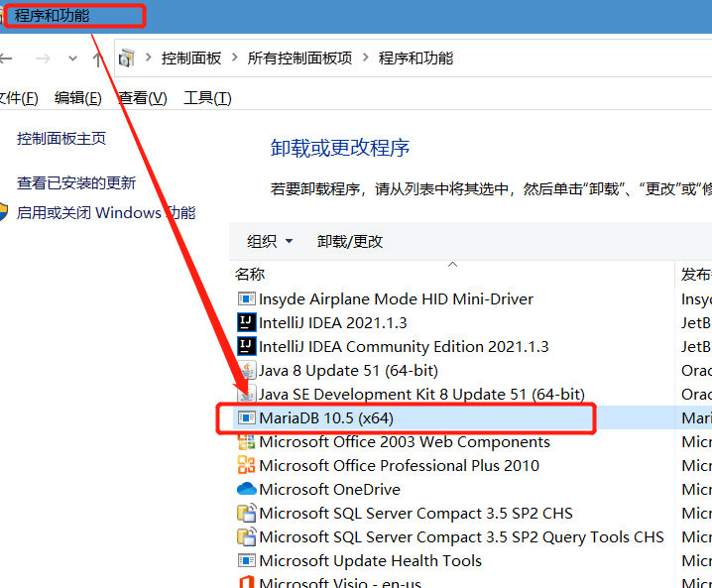Click the Insyde Airplane Mode driver icon

click(247, 298)
